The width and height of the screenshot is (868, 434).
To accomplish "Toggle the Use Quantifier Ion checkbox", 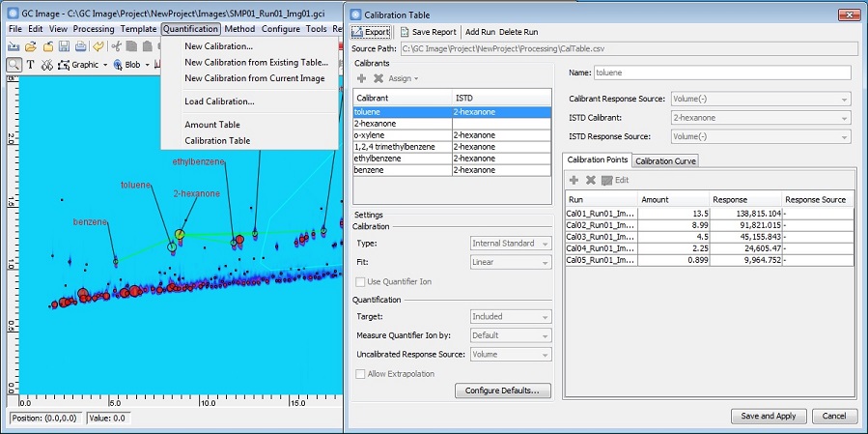I will pos(361,281).
